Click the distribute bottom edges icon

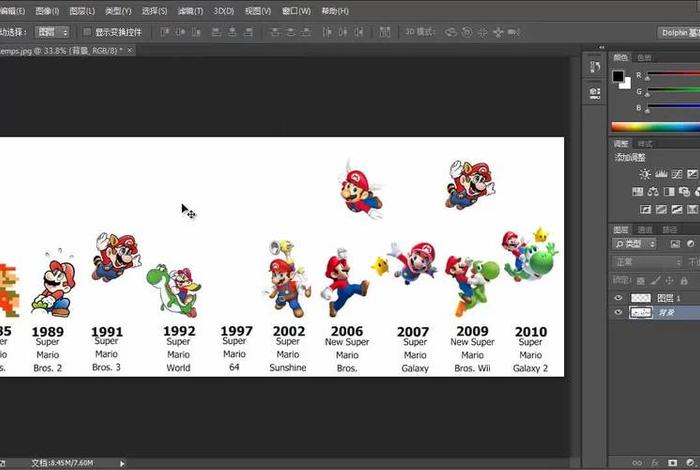(x=306, y=32)
